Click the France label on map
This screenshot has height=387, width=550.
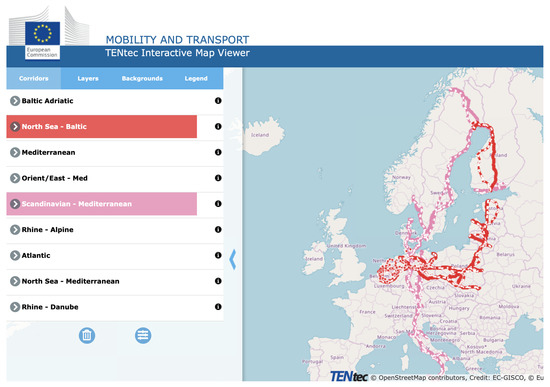pyautogui.click(x=367, y=312)
